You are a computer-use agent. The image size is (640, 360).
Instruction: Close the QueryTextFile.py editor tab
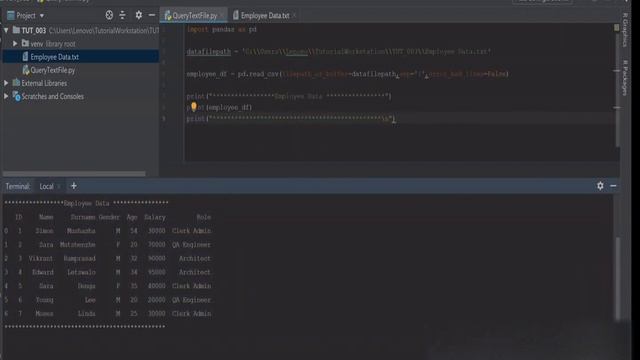222,16
